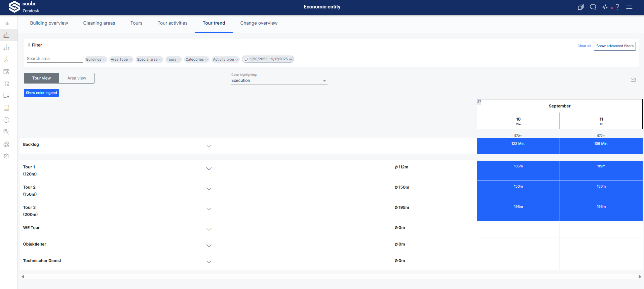Click the soobr logo icon
Image resolution: width=644 pixels, height=289 pixels.
(14, 7)
